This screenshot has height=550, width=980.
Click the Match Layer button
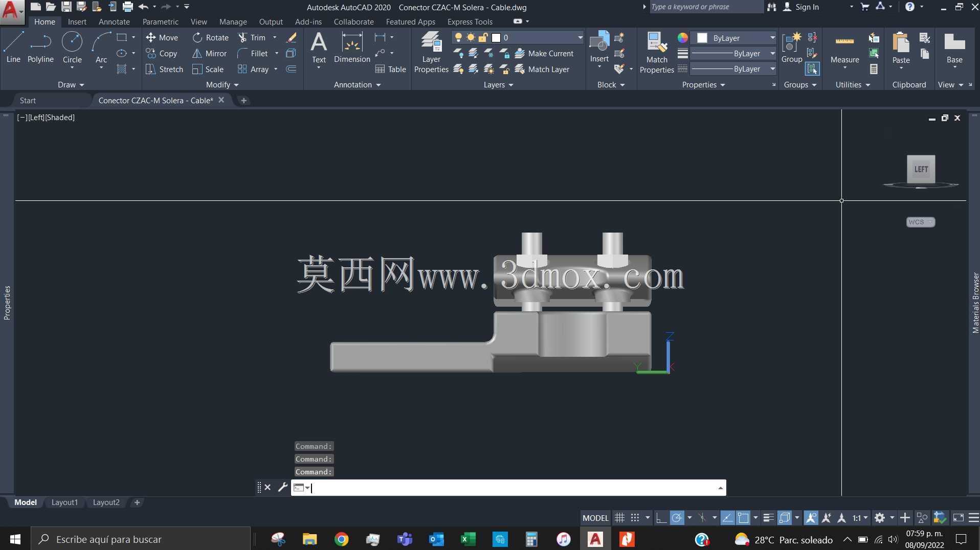coord(542,69)
